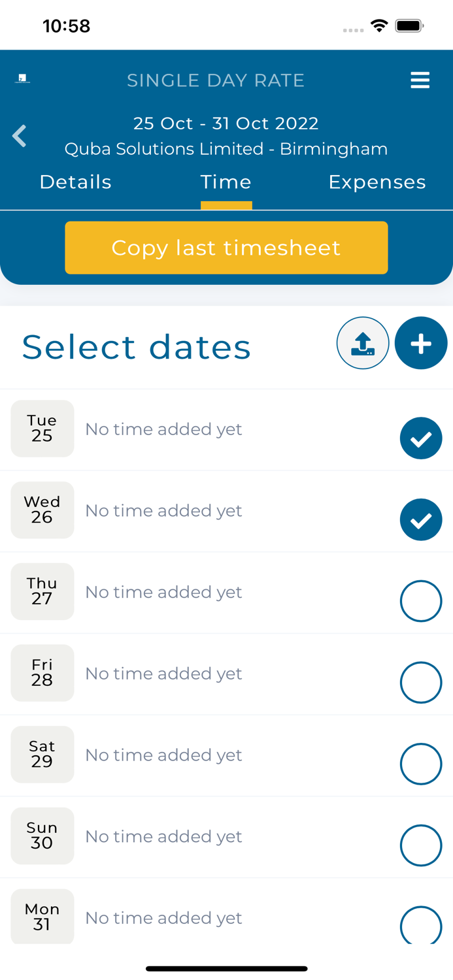Uncheck Wed 26 selection circle

tap(421, 519)
